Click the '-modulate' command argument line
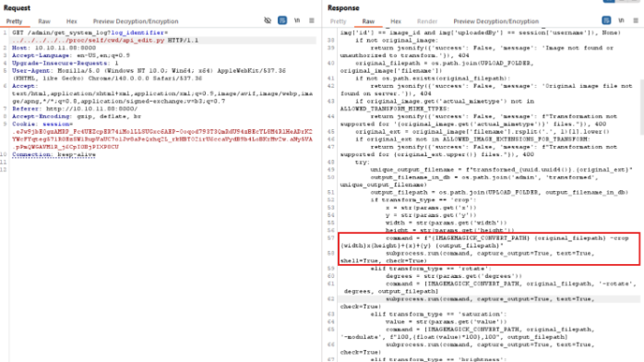Screen dimensions: 644x362 tap(454, 337)
